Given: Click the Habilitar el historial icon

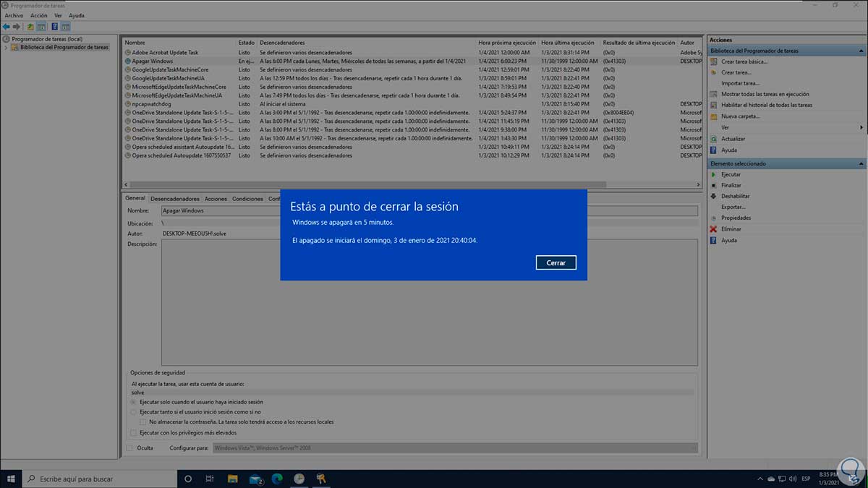Looking at the screenshot, I should click(x=714, y=105).
